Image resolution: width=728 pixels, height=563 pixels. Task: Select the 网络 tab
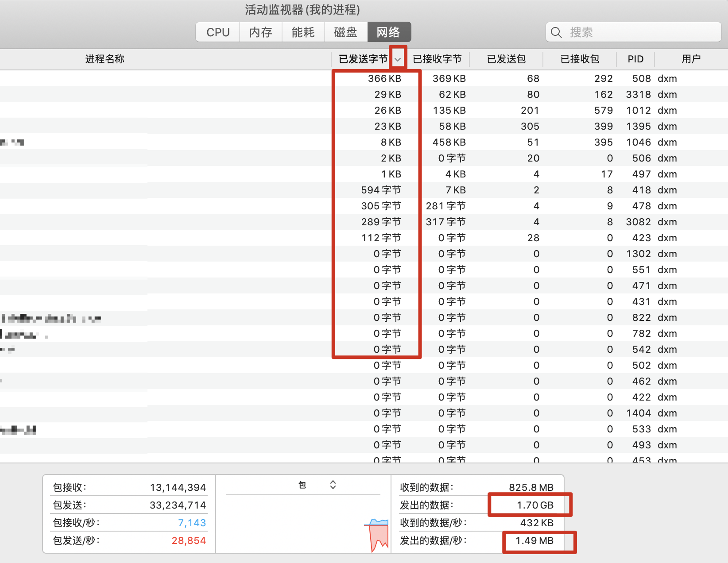pyautogui.click(x=388, y=32)
